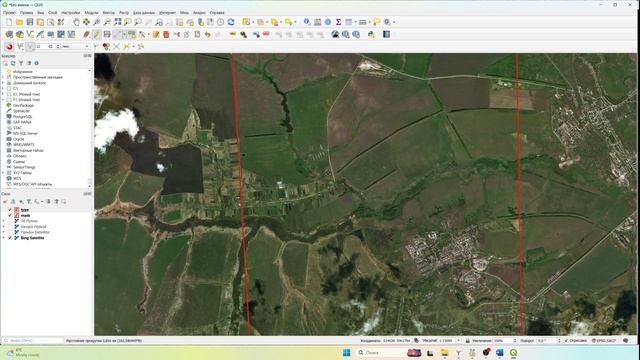Expand the Bing Satellite layer node
This screenshot has height=360, width=640.
coord(4,238)
